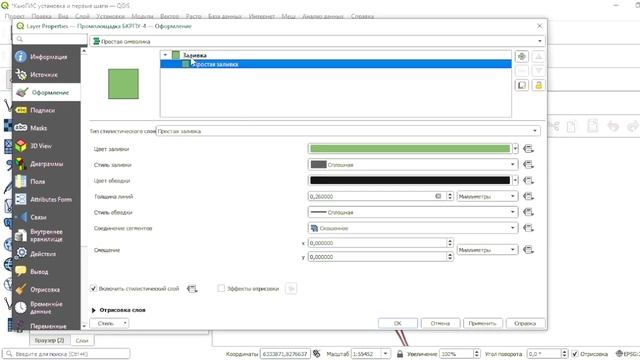
Task: Click the line width 0,260000 field
Action: (376, 196)
